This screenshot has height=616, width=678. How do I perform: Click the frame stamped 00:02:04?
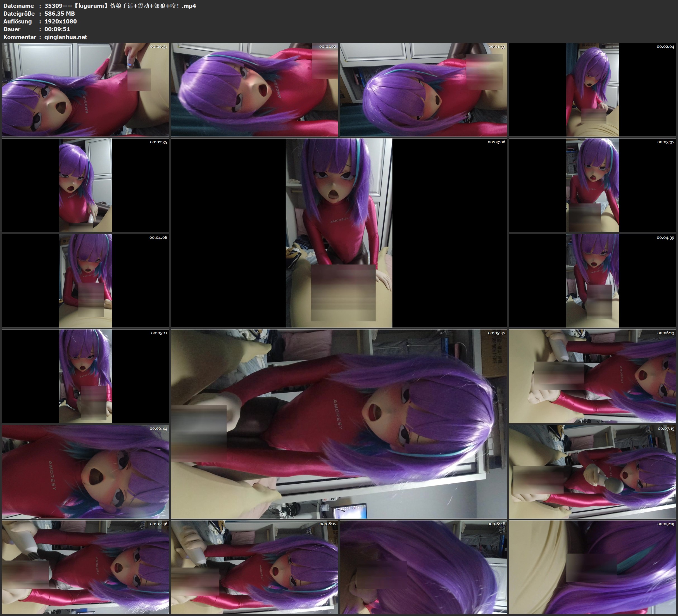pos(592,89)
